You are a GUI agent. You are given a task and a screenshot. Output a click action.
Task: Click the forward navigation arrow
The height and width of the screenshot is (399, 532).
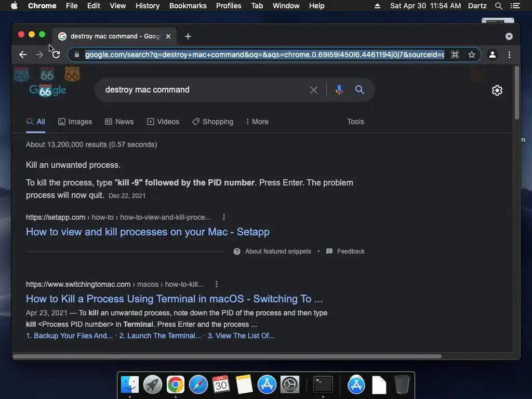[39, 55]
